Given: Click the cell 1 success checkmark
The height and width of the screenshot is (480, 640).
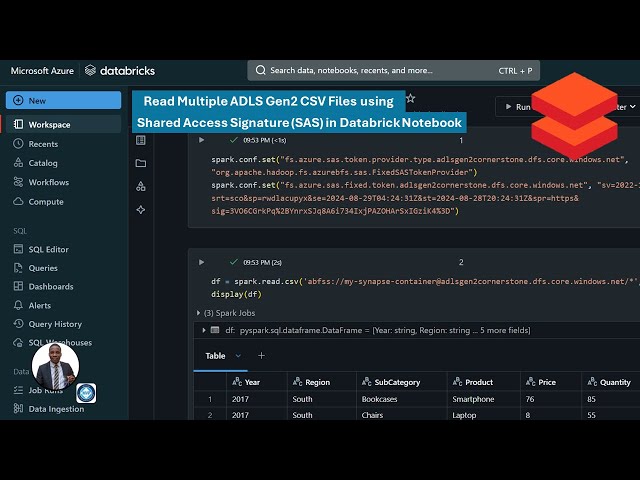Looking at the screenshot, I should coord(233,140).
